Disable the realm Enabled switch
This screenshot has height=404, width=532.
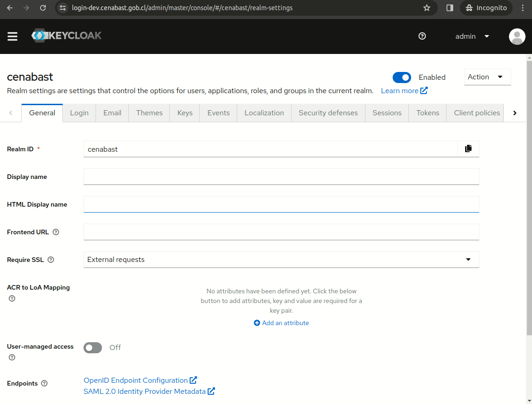401,77
